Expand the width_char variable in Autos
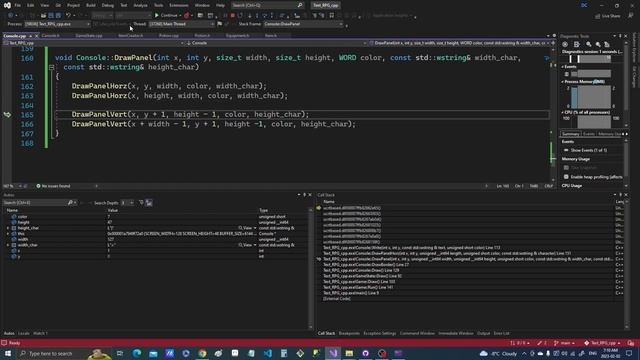This screenshot has height=360, width=640. tap(8, 245)
